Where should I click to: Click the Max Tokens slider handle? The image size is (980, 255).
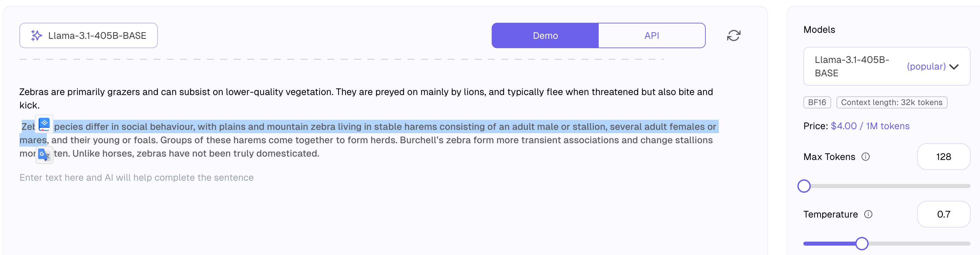point(804,186)
